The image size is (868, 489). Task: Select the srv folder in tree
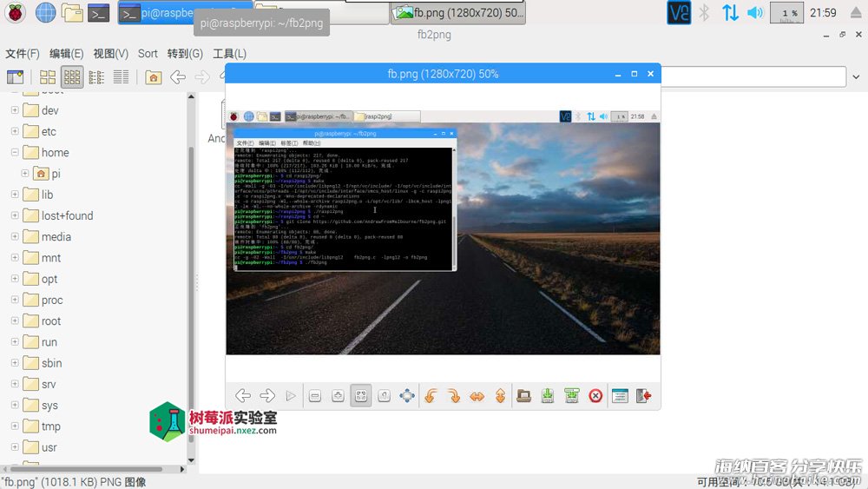49,384
